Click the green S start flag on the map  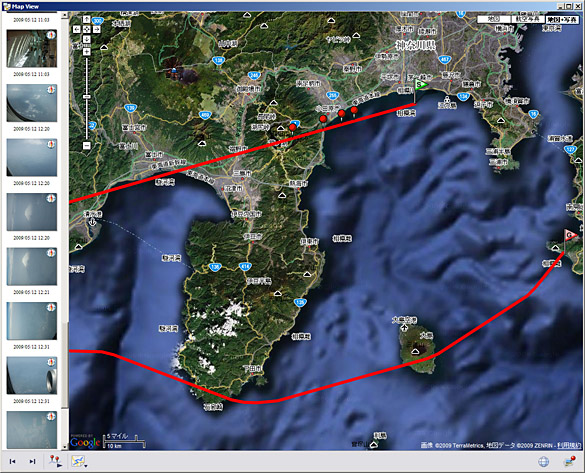421,85
